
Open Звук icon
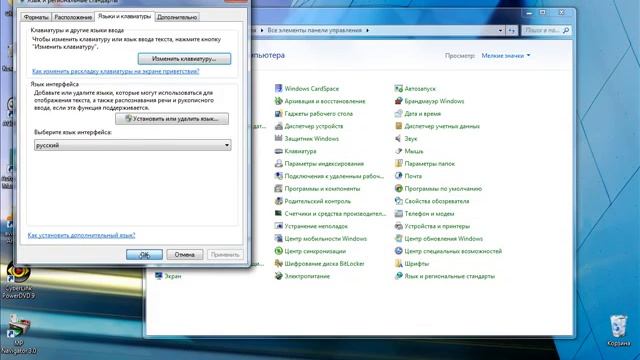[399, 138]
